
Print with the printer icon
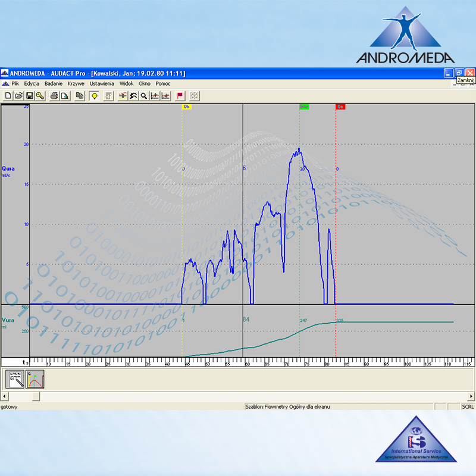pos(54,95)
